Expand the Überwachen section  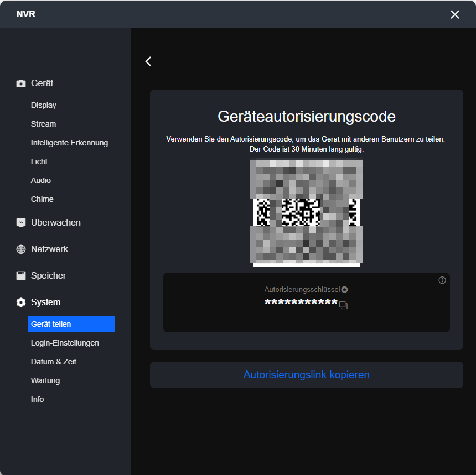point(56,223)
